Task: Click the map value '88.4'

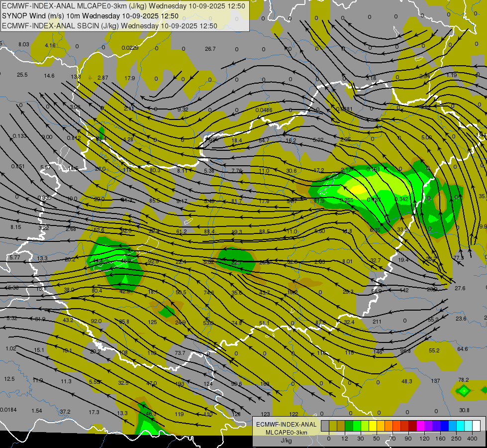Action: 209,231
